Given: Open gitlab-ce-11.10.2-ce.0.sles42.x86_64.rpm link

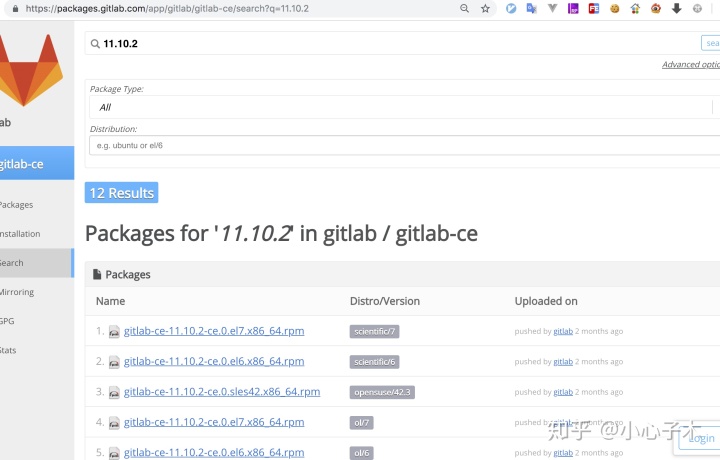Looking at the screenshot, I should click(x=222, y=392).
